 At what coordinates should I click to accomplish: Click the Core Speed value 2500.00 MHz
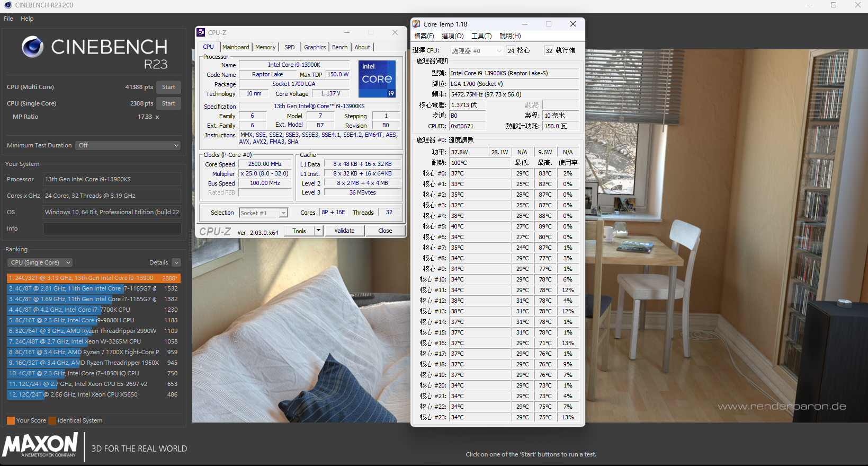265,164
